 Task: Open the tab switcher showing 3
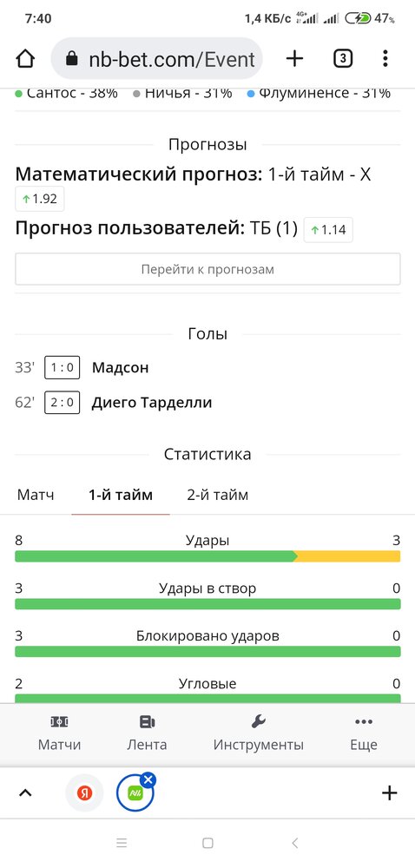343,59
